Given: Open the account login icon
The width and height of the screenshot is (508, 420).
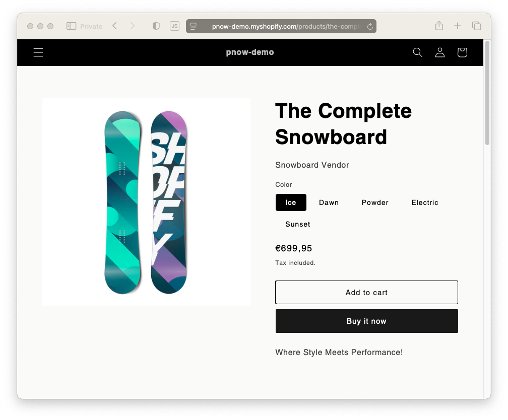Looking at the screenshot, I should click(439, 52).
